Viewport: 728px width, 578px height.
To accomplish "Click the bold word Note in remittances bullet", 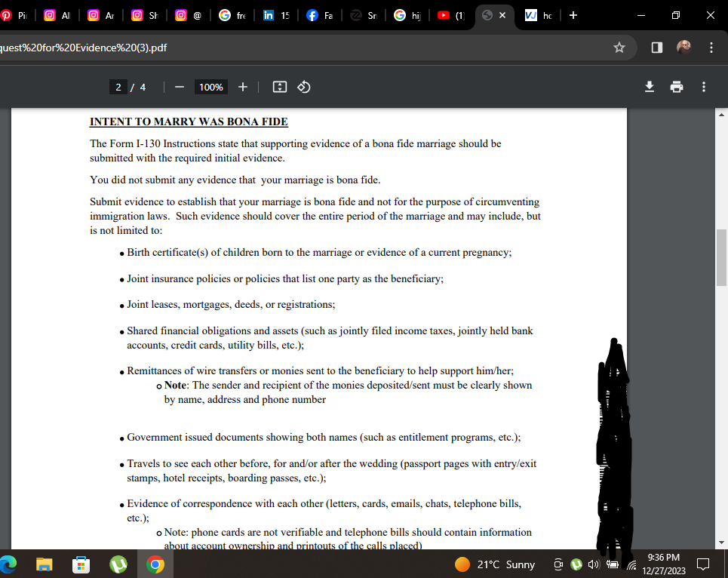I will point(176,386).
